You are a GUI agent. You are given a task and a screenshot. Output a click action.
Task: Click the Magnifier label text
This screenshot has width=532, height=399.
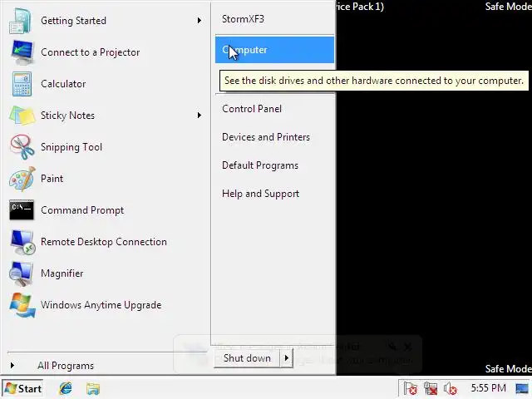62,273
